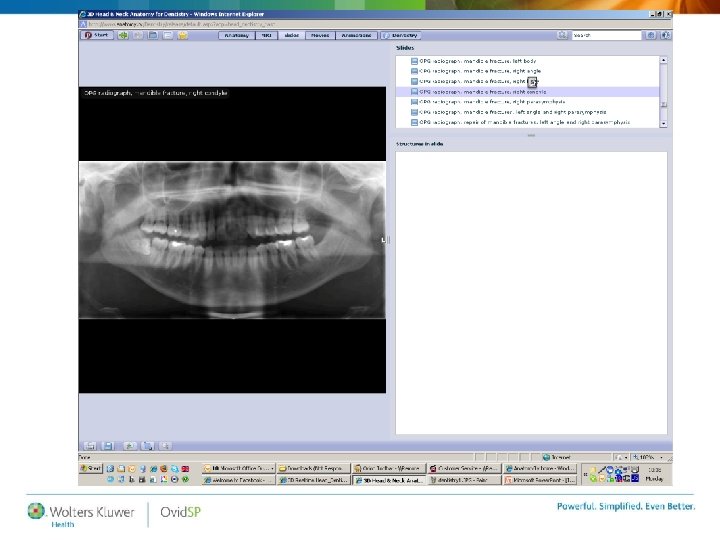Screen dimensions: 720x540
Task: Open the Windows Start menu
Action: coord(90,468)
